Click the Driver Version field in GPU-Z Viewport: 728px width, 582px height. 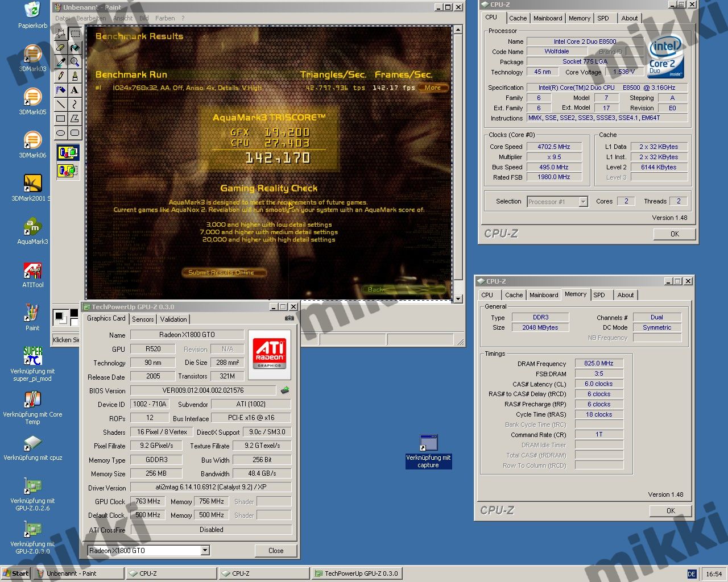pos(211,487)
